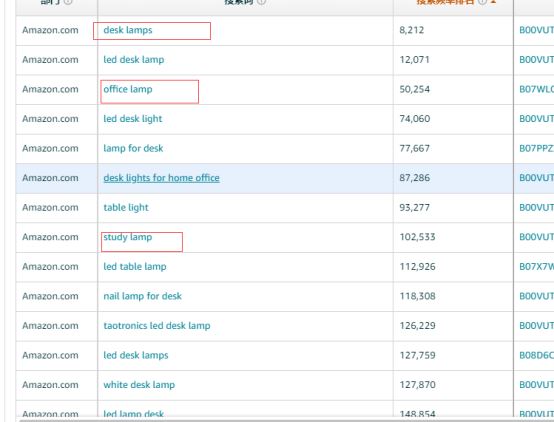Open the "table light" search term
Image resolution: width=554 pixels, height=422 pixels.
tap(126, 208)
